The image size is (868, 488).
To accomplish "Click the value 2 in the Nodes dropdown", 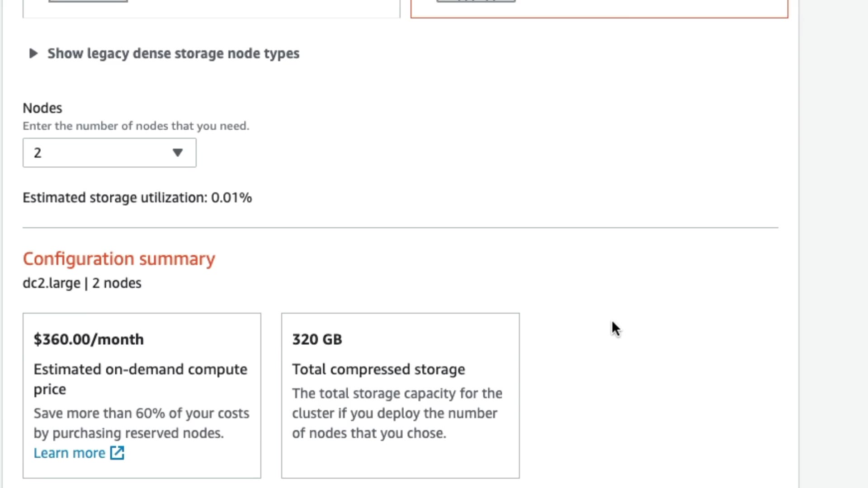I will tap(38, 153).
